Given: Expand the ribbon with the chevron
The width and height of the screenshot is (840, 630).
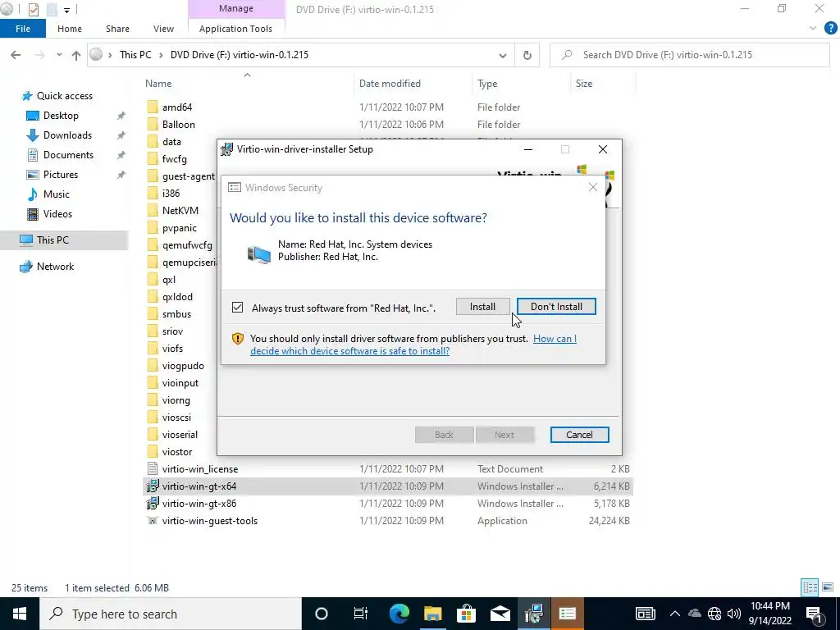Looking at the screenshot, I should (x=813, y=28).
